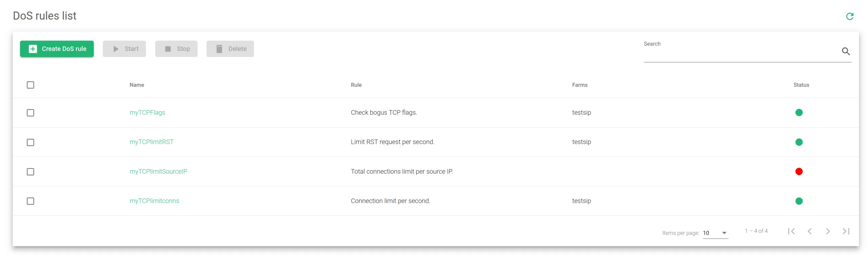Click the refresh icon beside the page title
Viewport: 868px width, 266px height.
pos(849,16)
